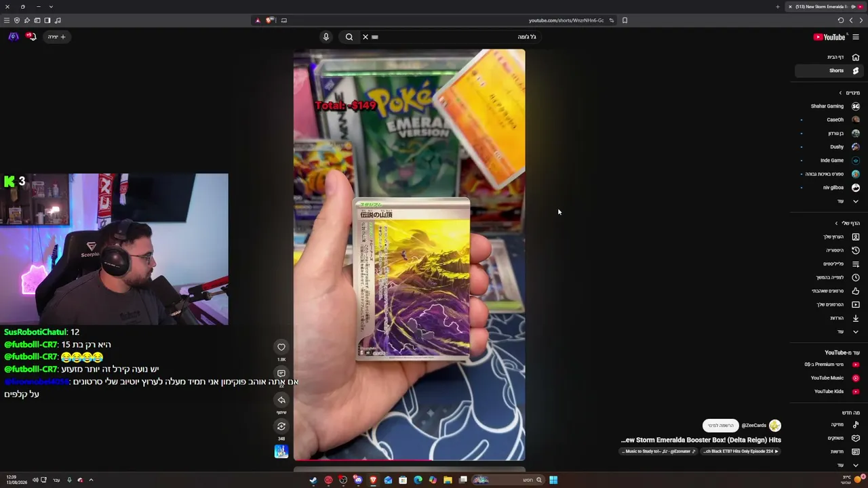Open the Brave Shields lion icon

pyautogui.click(x=270, y=20)
